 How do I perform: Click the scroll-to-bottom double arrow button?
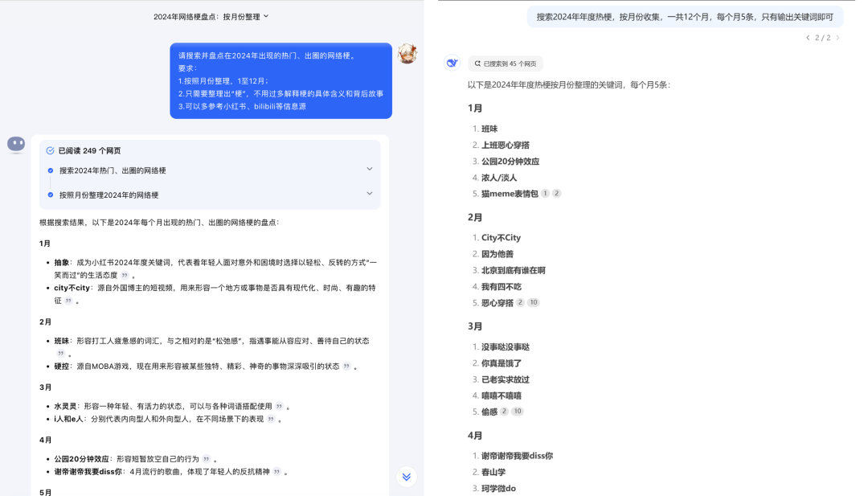407,477
